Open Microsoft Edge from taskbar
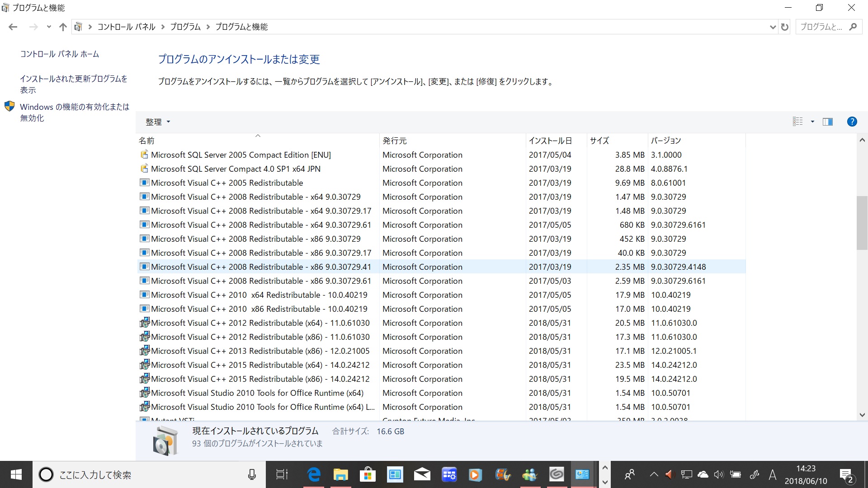This screenshot has height=488, width=868. pos(314,474)
